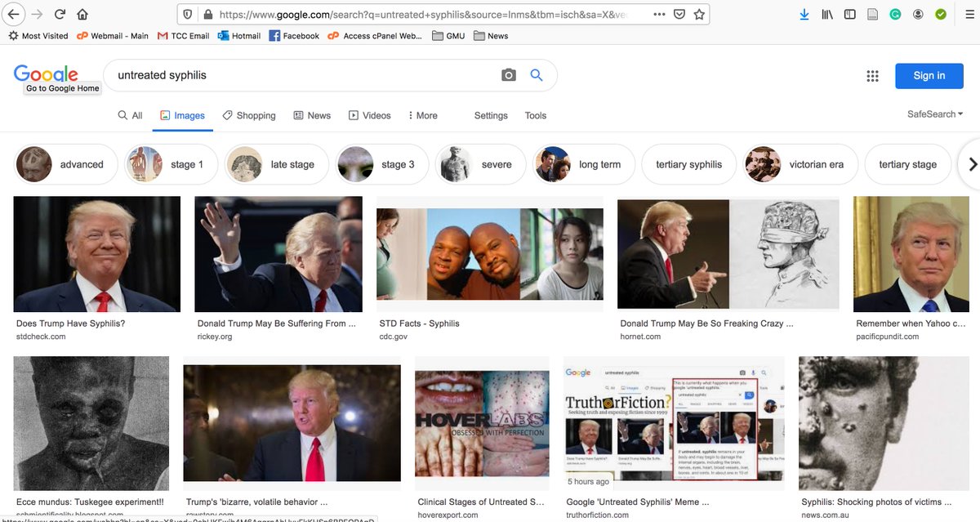This screenshot has height=522, width=980.
Task: Click the browser Back arrow button
Action: (x=14, y=14)
